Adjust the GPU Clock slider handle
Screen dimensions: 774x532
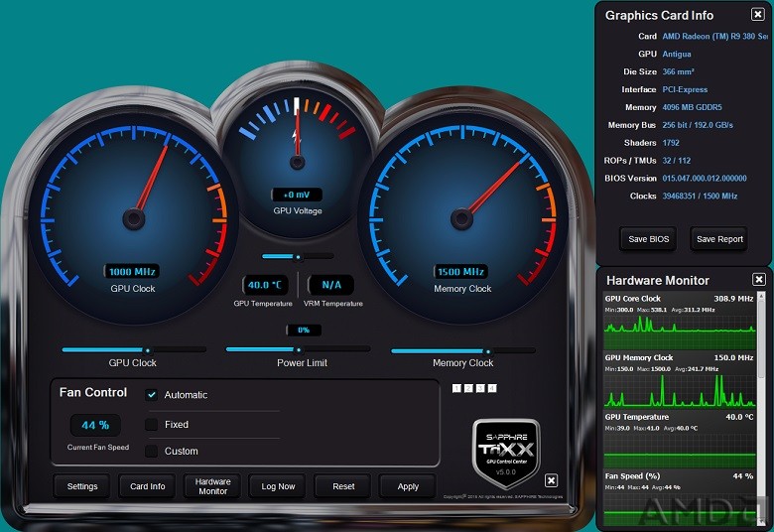147,350
